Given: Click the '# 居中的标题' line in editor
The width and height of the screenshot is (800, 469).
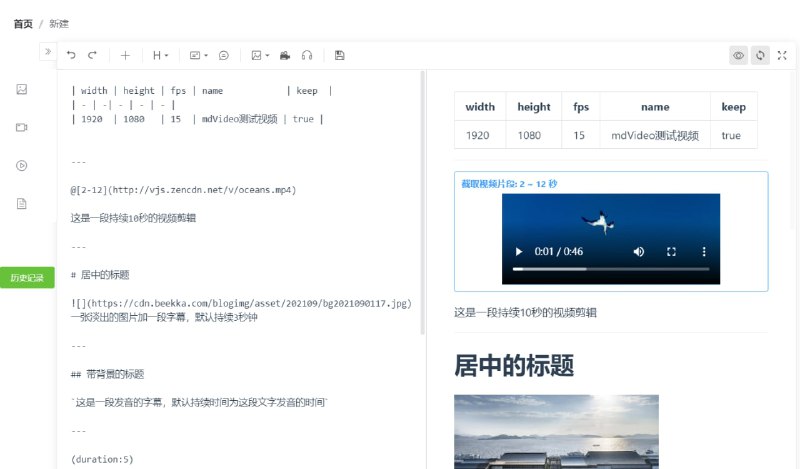Looking at the screenshot, I should [100, 275].
